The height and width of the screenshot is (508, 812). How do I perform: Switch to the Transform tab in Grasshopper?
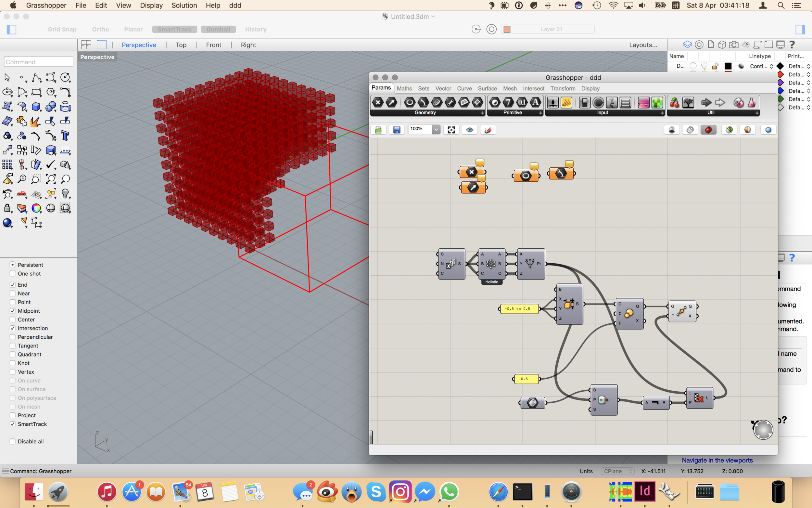pyautogui.click(x=563, y=89)
